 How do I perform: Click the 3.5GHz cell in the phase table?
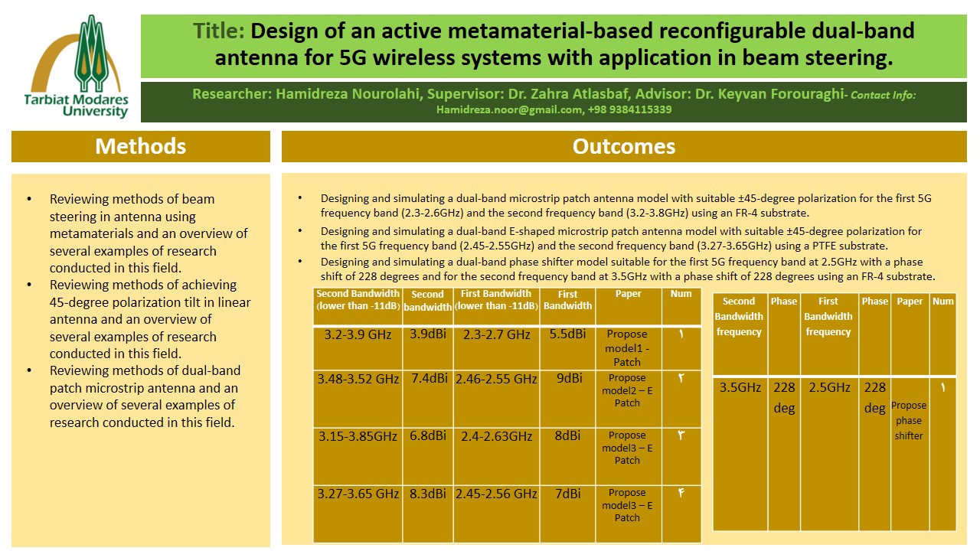(x=740, y=388)
